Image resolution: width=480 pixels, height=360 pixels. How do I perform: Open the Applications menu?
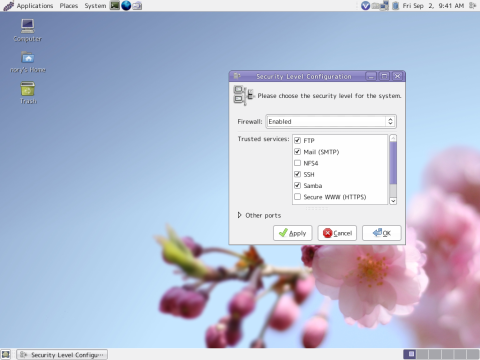pos(35,6)
